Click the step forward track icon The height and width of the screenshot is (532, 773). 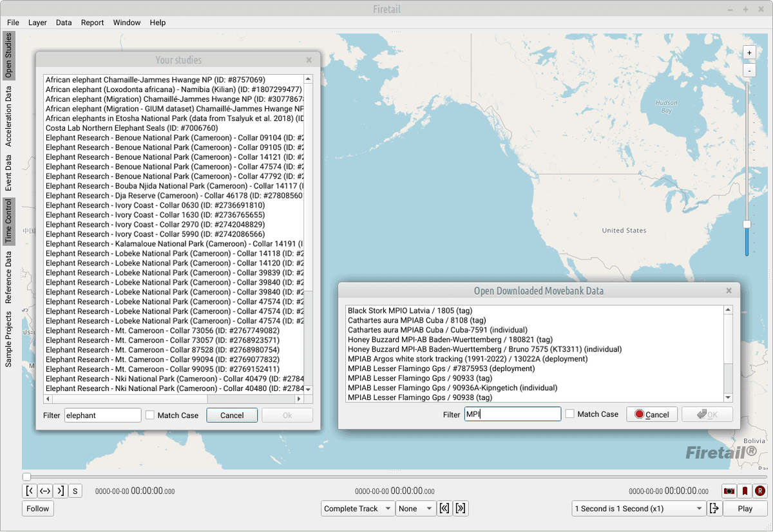[461, 508]
